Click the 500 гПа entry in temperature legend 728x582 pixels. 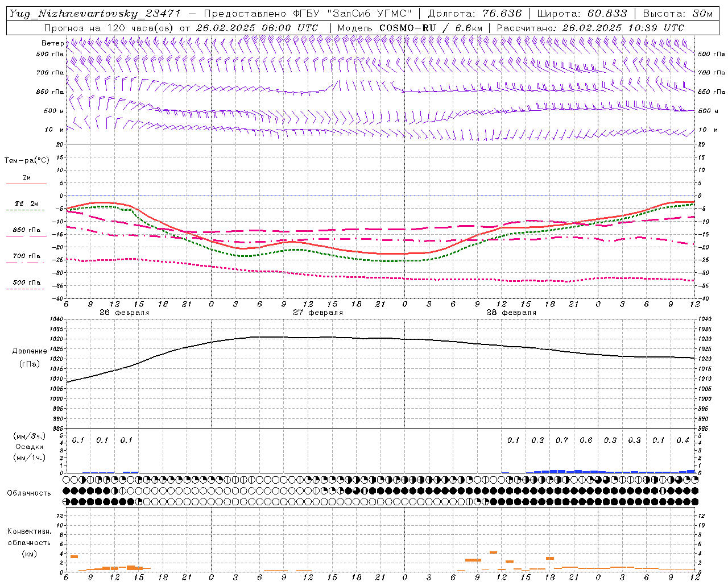pyautogui.click(x=27, y=282)
